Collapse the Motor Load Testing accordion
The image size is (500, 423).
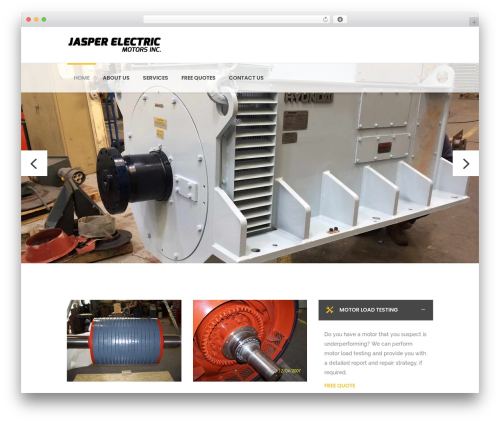pos(423,310)
